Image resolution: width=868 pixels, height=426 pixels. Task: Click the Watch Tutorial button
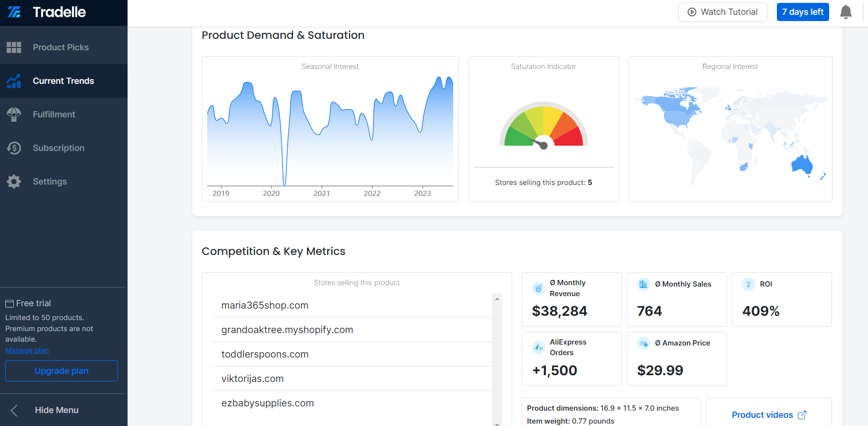723,12
